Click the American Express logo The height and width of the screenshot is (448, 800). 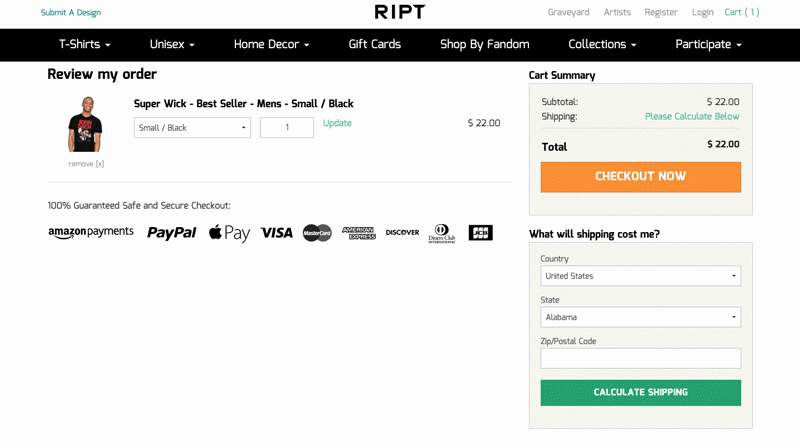coord(359,233)
